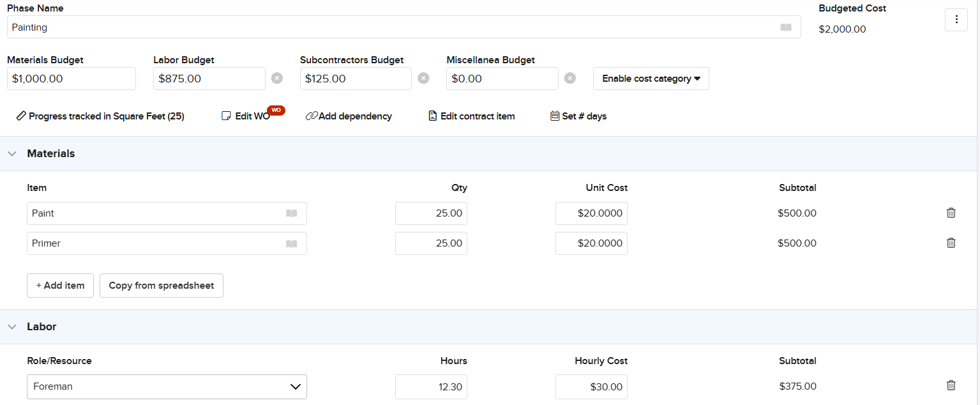The image size is (980, 405).
Task: Delete the Foreman labor row
Action: [x=951, y=385]
